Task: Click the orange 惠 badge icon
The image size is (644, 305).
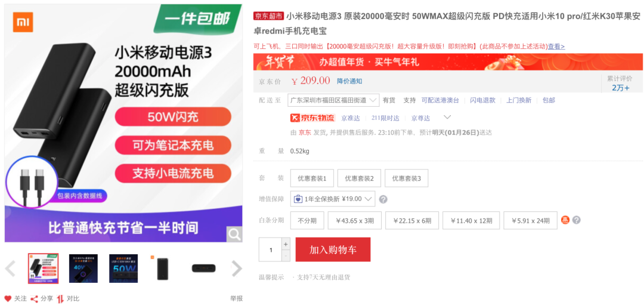Action: pos(565,220)
